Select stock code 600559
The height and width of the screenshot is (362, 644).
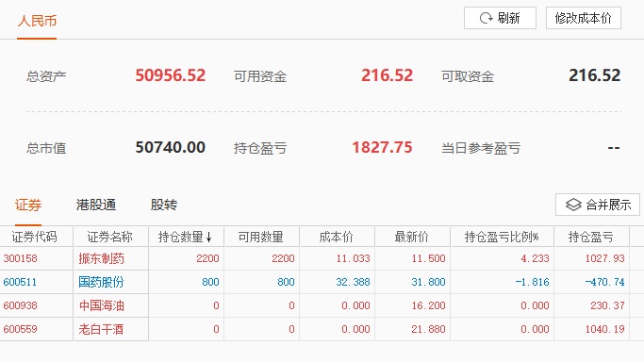tap(20, 329)
